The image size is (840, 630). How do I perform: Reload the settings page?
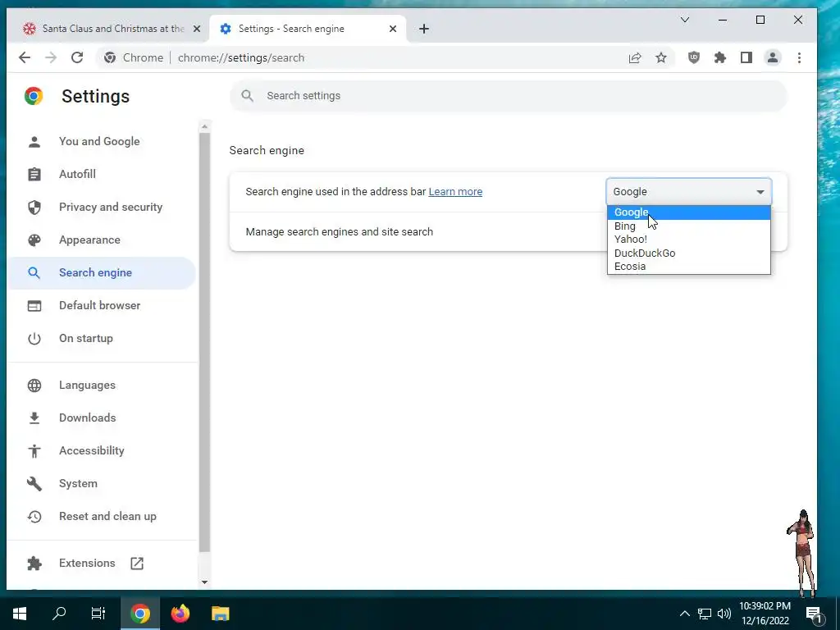pyautogui.click(x=77, y=57)
